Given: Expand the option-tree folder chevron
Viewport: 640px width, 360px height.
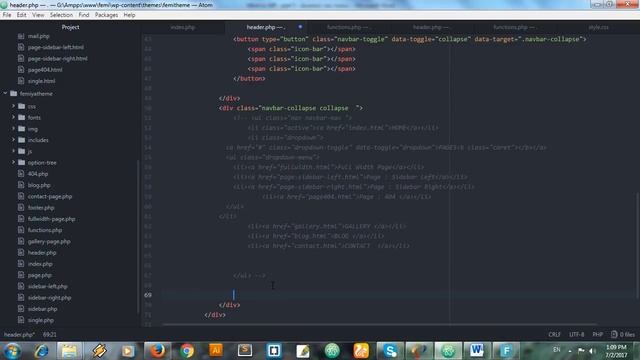Looking at the screenshot, I should [13, 162].
